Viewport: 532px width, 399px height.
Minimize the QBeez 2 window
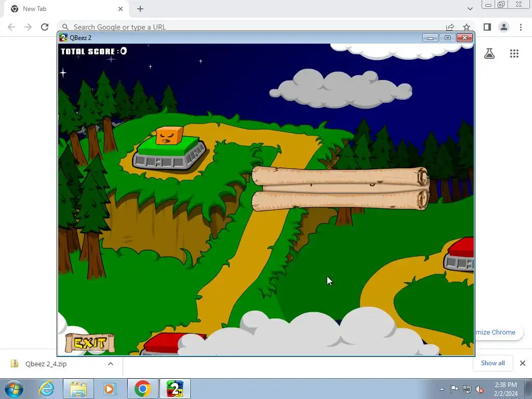(430, 37)
